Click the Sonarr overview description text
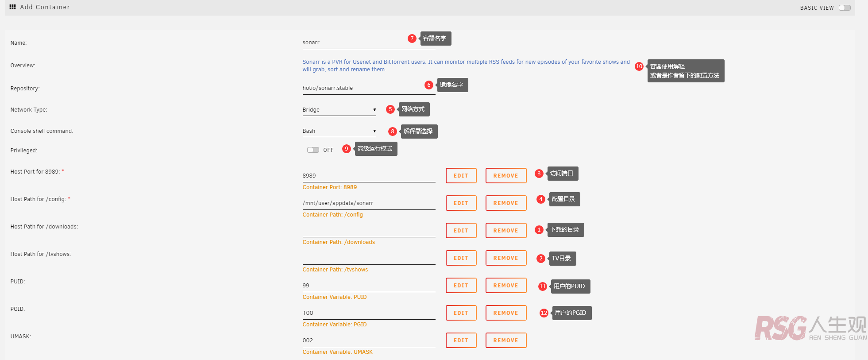Viewport: 868px width, 360px height. pyautogui.click(x=466, y=66)
